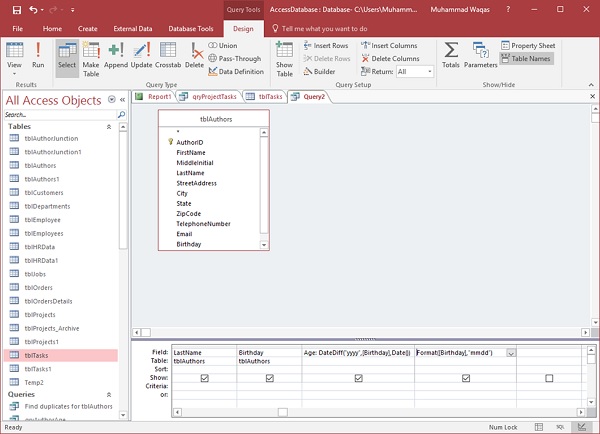Viewport: 600px width, 434px height.
Task: Expand the View button dropdown
Action: click(15, 73)
